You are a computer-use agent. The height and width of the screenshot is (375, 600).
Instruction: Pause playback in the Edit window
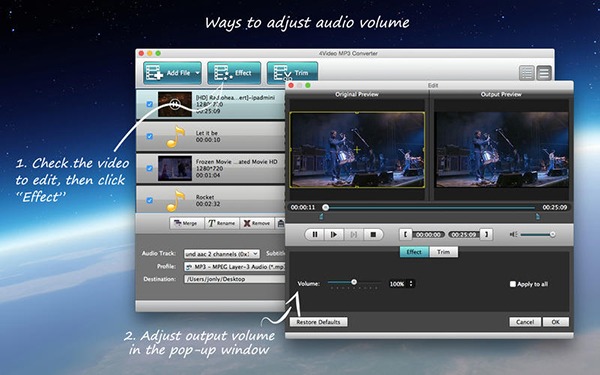point(315,235)
